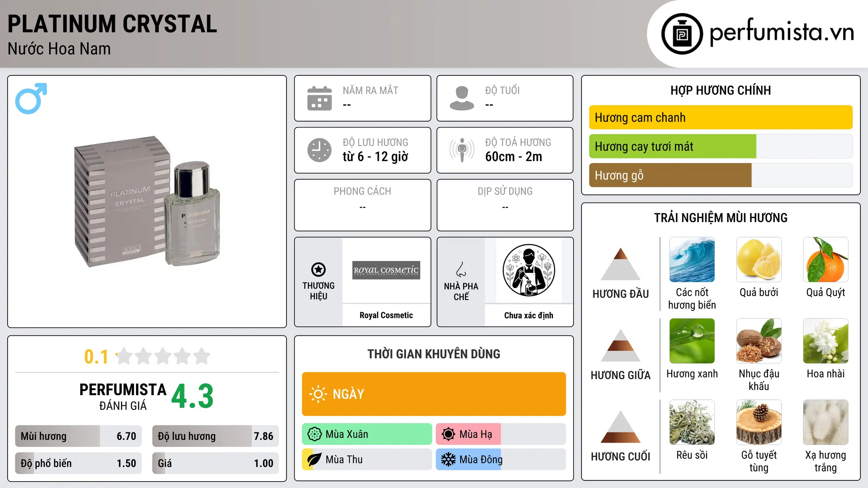The width and height of the screenshot is (868, 488).
Task: Click the Perfumista score 4.3
Action: [192, 396]
